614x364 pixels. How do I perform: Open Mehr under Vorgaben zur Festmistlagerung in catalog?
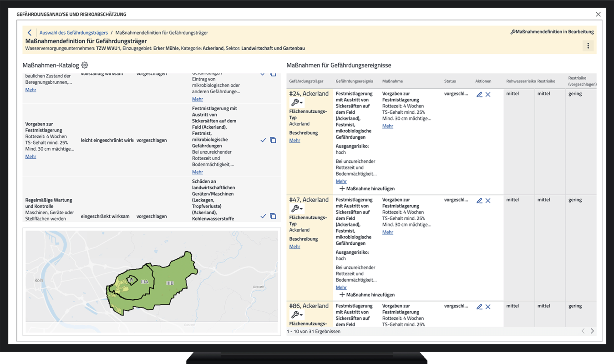click(30, 157)
